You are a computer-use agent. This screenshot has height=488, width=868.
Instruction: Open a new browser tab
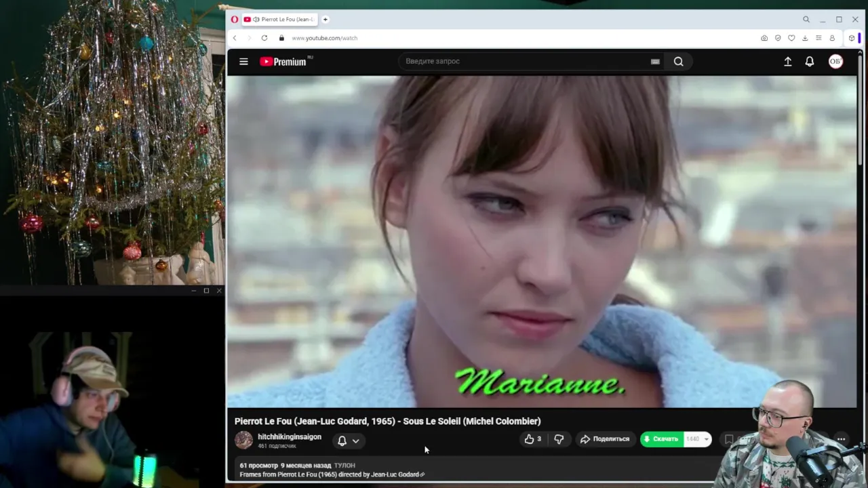coord(325,19)
